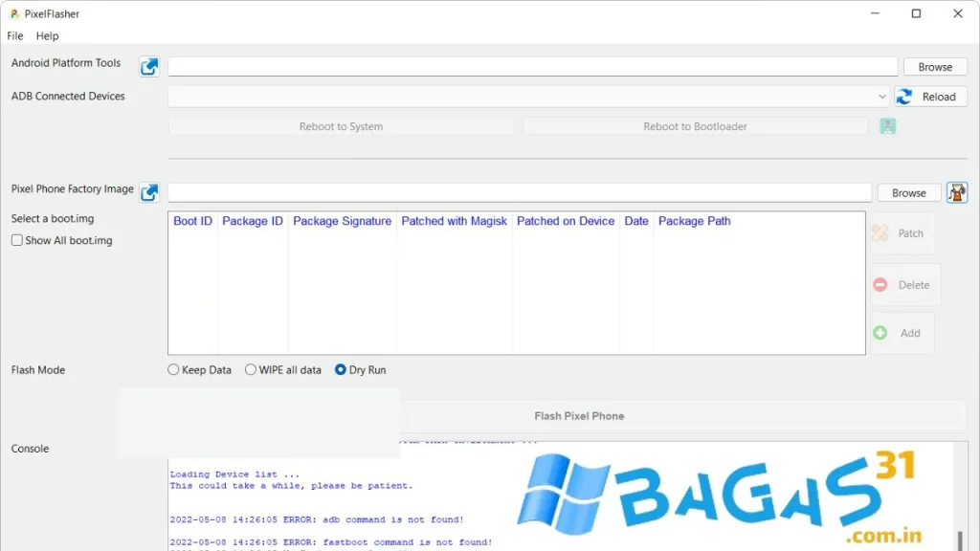The height and width of the screenshot is (551, 980).
Task: Sort by the Package ID column header
Action: (x=253, y=221)
